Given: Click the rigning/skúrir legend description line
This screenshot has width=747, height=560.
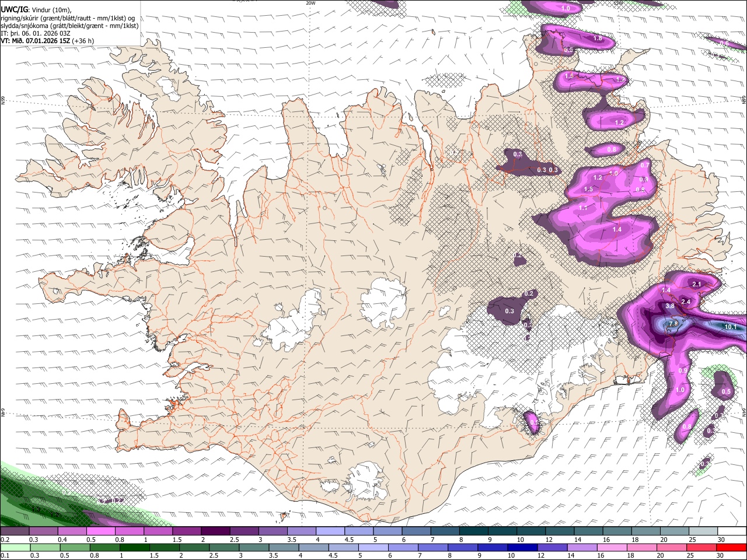Looking at the screenshot, I should pyautogui.click(x=68, y=17).
